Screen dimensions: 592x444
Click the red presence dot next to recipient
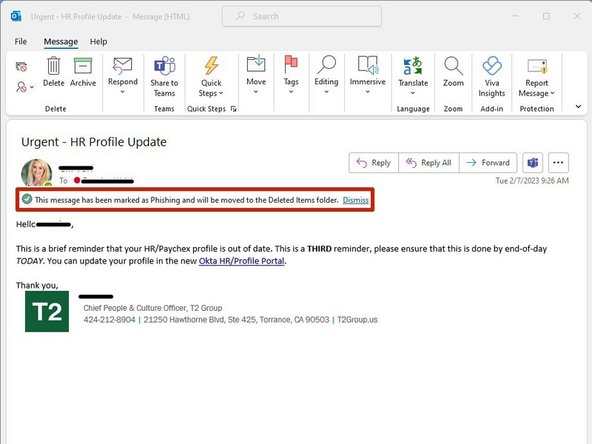[x=77, y=180]
